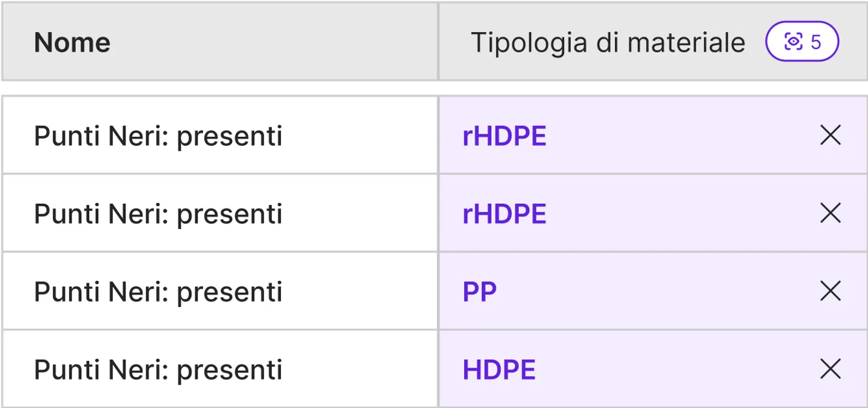This screenshot has width=868, height=408.
Task: Remove the PP material with its X icon
Action: (x=831, y=292)
